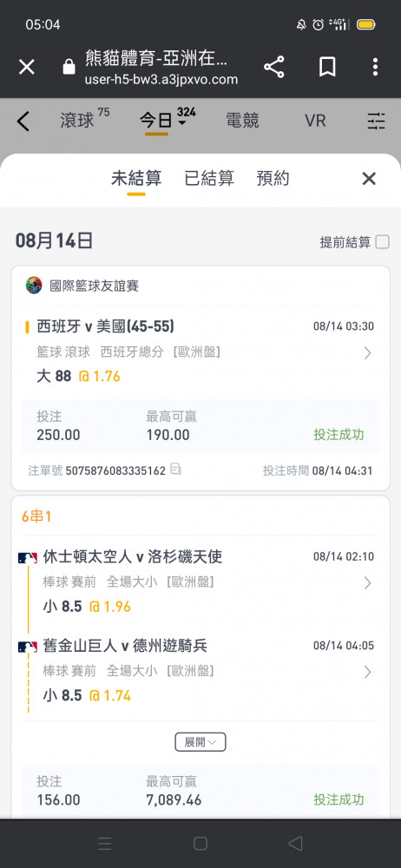Enable the 提前結算 checkbox
401x868 pixels.
383,242
